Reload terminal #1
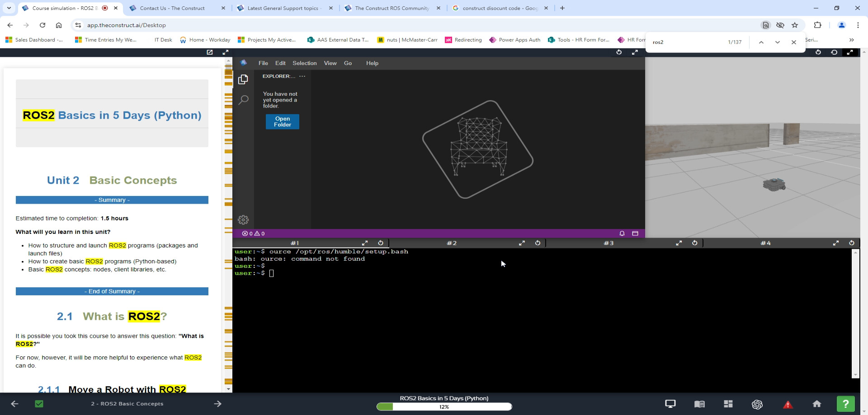Image resolution: width=868 pixels, height=415 pixels. (381, 243)
